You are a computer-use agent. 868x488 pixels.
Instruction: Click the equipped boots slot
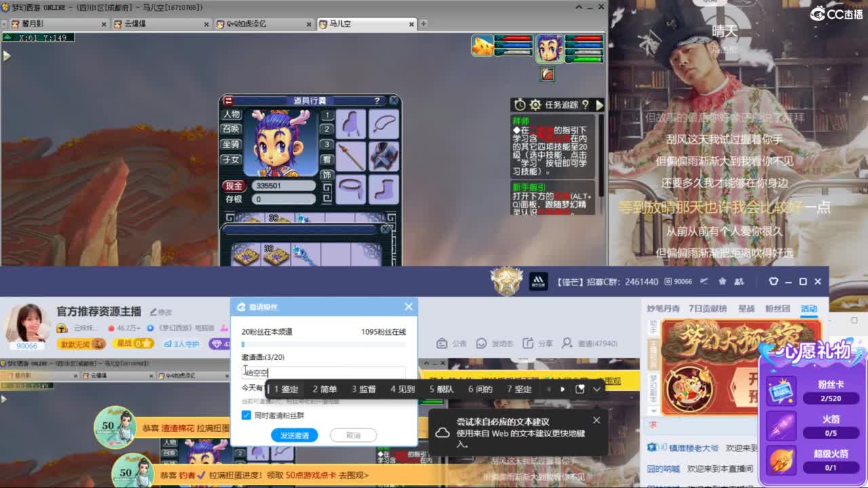click(x=384, y=188)
